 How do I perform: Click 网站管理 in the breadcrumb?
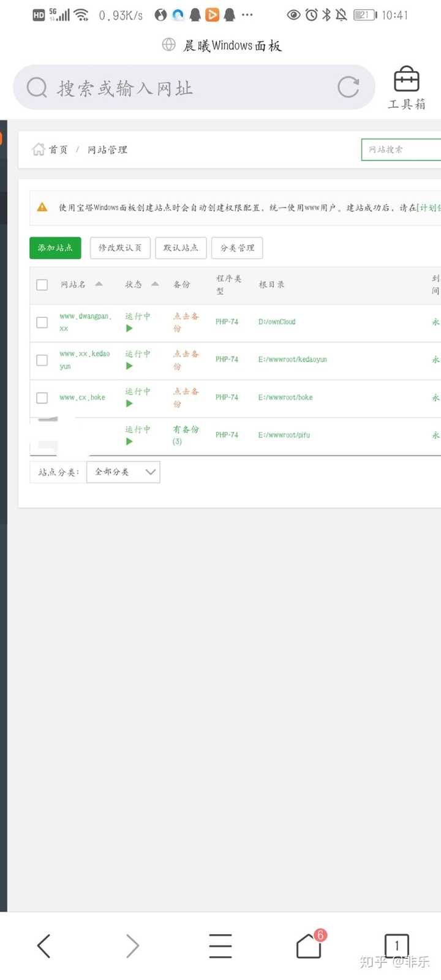point(107,149)
